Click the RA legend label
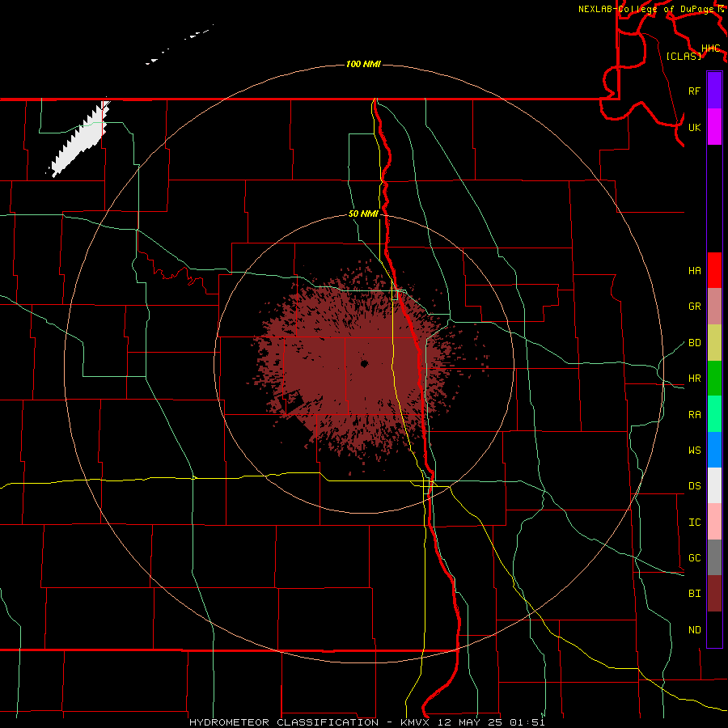Viewport: 728px width, 728px height. (694, 415)
